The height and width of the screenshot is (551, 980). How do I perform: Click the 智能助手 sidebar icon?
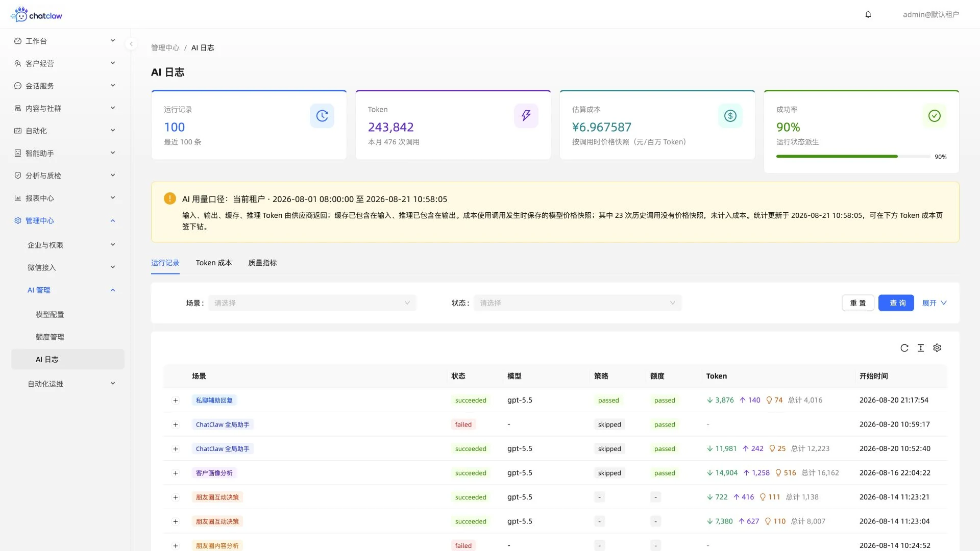[18, 153]
